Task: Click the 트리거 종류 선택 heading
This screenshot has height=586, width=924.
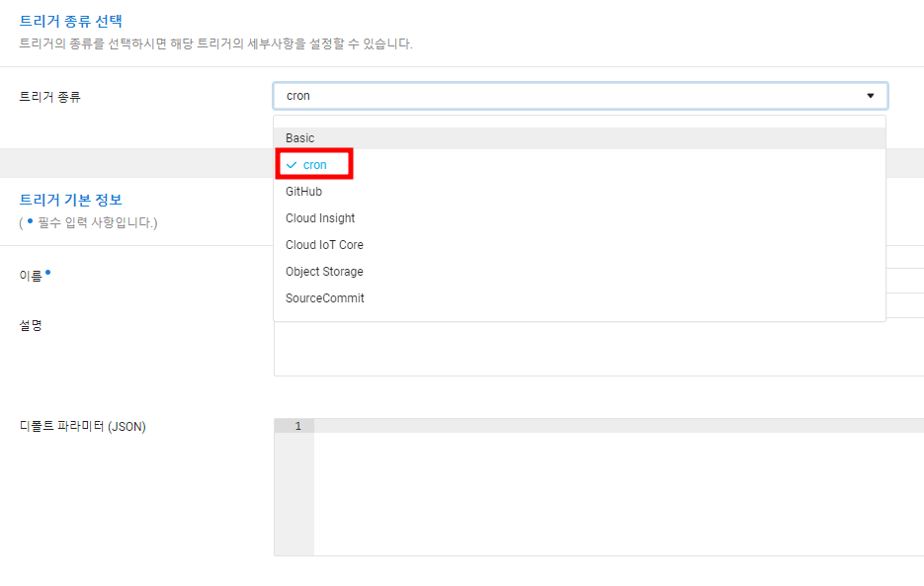Action: 71,21
